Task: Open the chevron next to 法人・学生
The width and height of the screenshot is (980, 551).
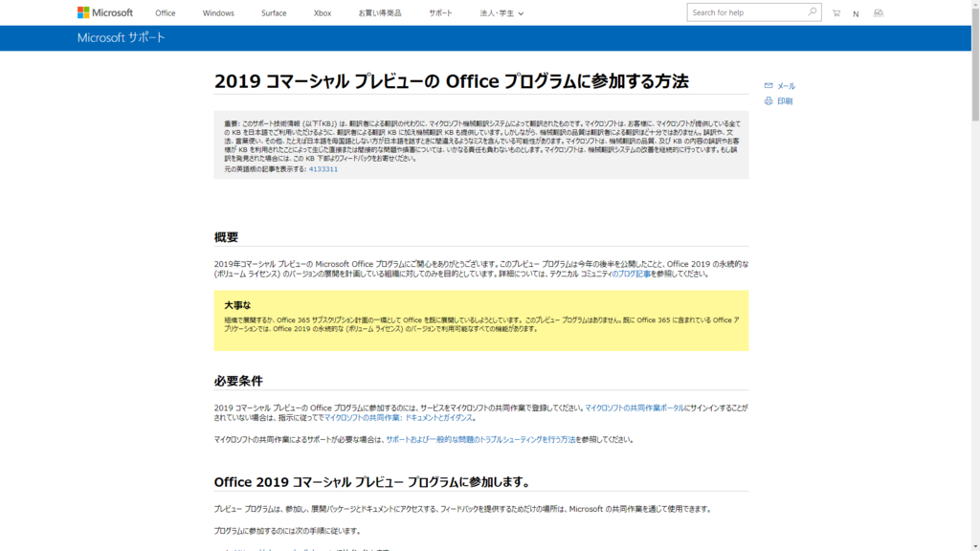Action: pos(521,12)
